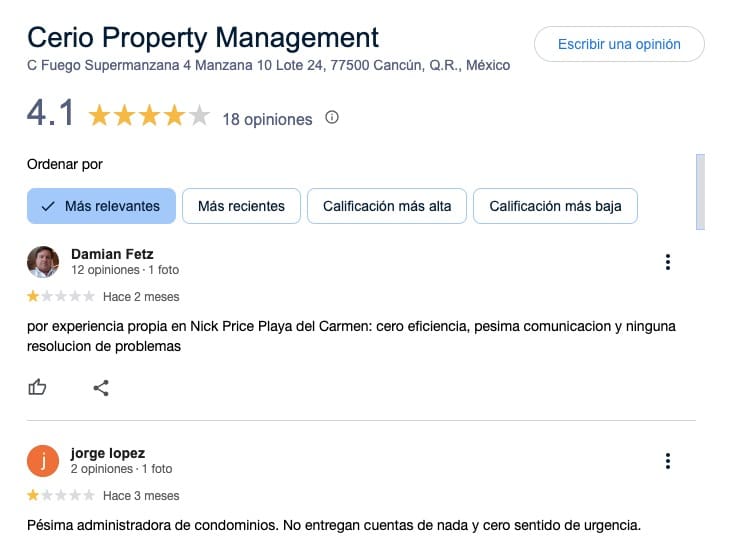Image resolution: width=739 pixels, height=559 pixels.
Task: Share Damian Fetz's review
Action: [x=101, y=387]
